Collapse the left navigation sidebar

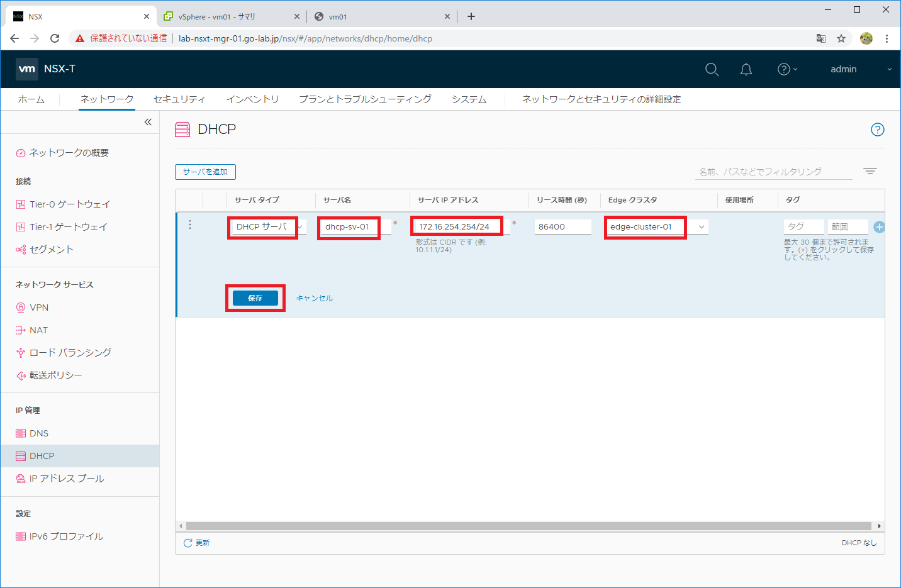pos(148,122)
